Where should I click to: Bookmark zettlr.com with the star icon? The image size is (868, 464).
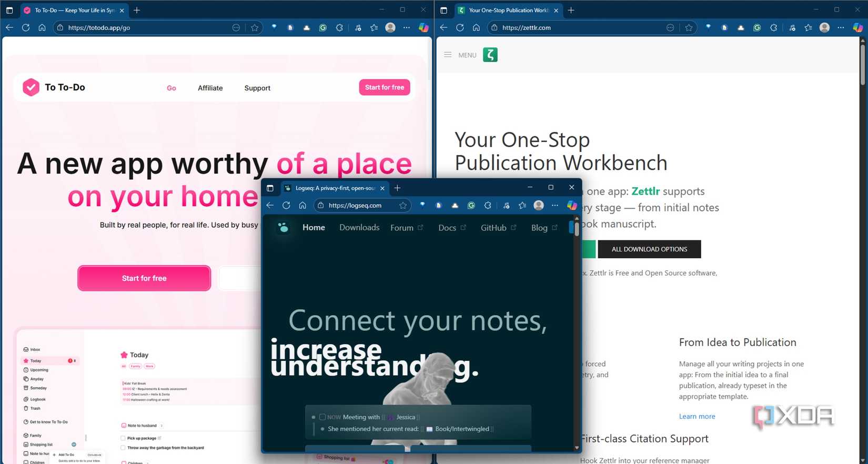coord(689,28)
